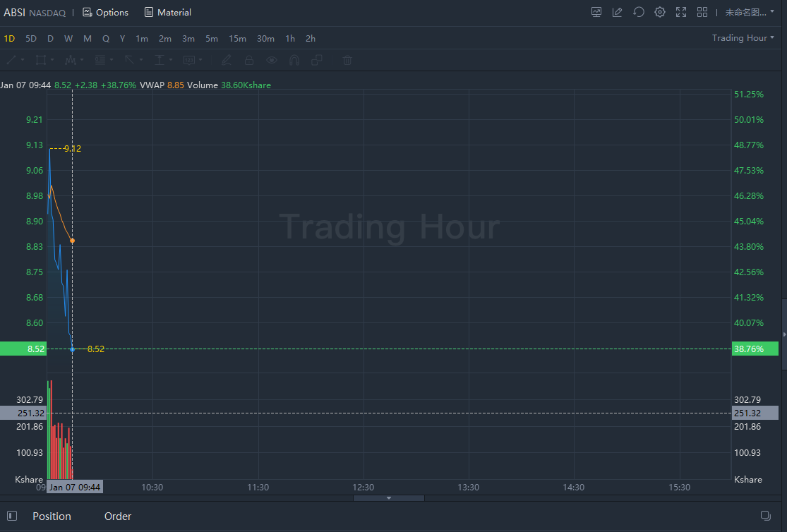Click the chart drawing edit pencil icon
This screenshot has width=787, height=532.
[618, 12]
